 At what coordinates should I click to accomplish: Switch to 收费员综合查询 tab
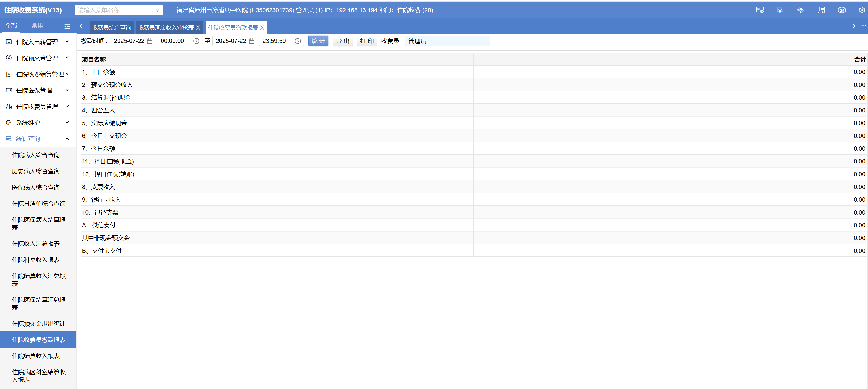(x=112, y=28)
